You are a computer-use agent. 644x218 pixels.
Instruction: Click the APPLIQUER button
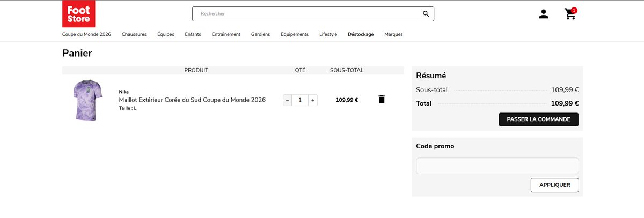pyautogui.click(x=555, y=185)
